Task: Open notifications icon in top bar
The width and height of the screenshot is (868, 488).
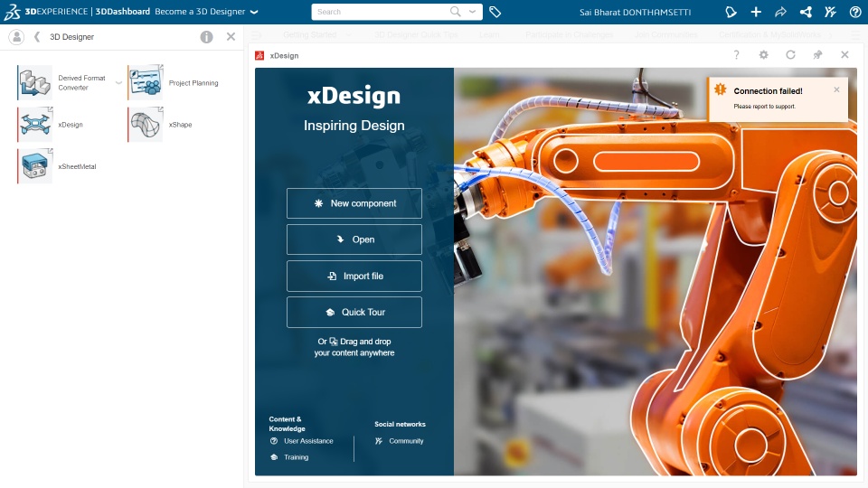Action: (731, 12)
